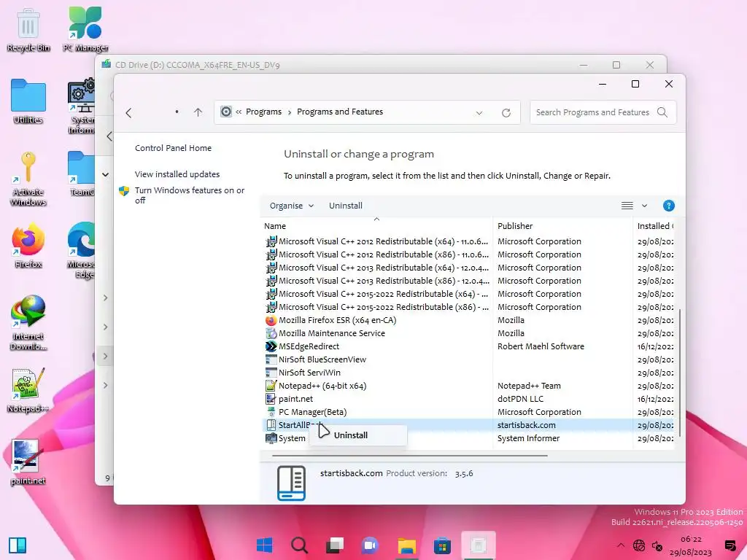Viewport: 747px width, 560px height.
Task: Open the Windows Start button on taskbar
Action: pos(264,545)
